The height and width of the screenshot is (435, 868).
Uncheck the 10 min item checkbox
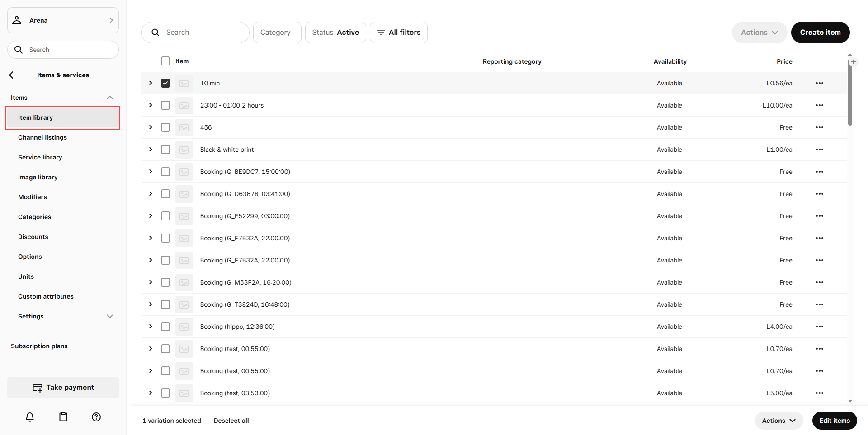[165, 83]
